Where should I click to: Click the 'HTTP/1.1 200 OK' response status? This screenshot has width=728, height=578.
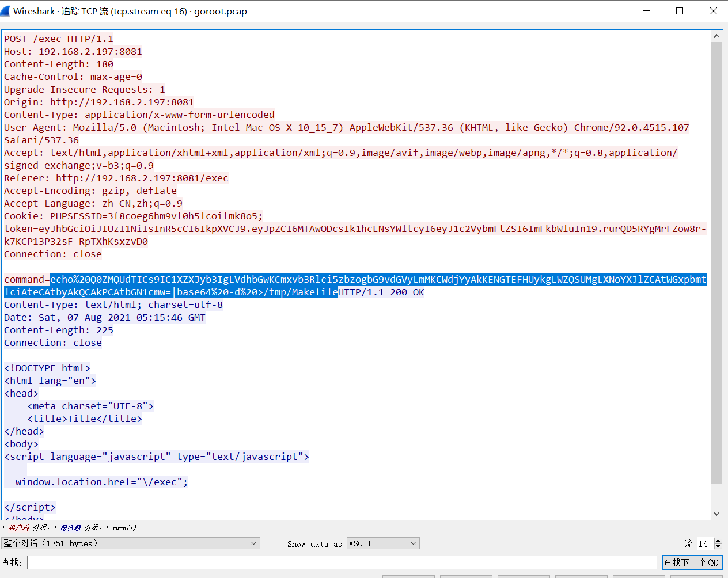tap(381, 292)
